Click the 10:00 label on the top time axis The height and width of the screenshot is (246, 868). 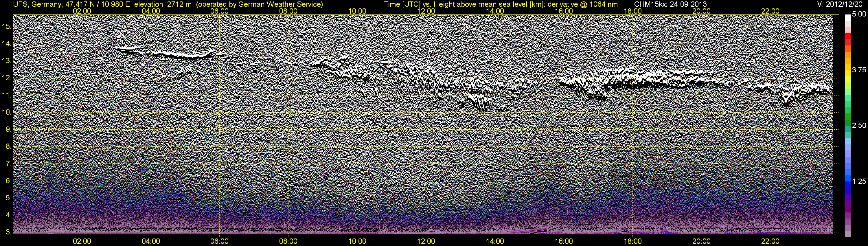[x=357, y=11]
